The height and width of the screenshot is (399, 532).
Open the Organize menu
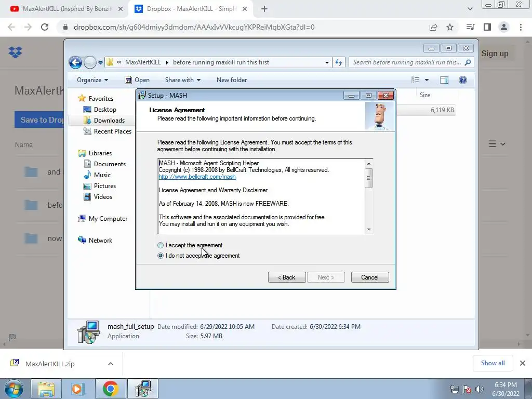[92, 80]
